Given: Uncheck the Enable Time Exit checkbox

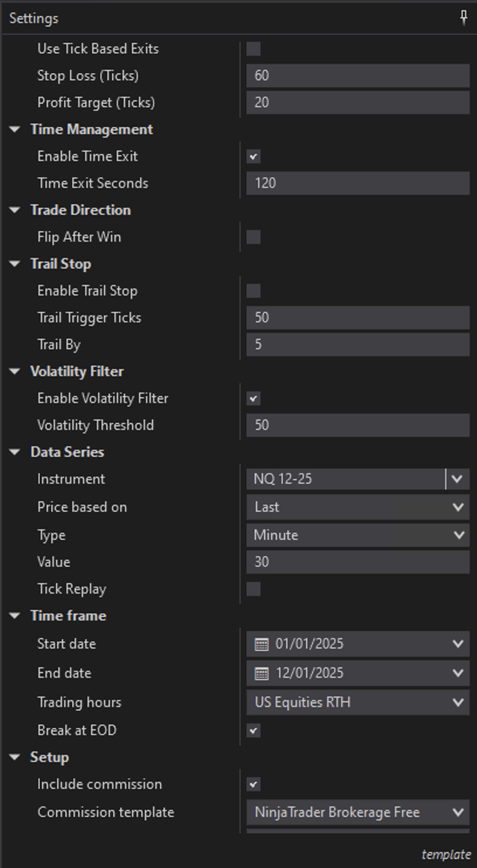Looking at the screenshot, I should [x=253, y=156].
